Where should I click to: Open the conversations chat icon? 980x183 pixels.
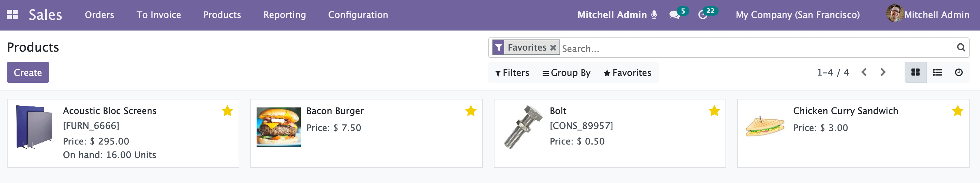[675, 15]
